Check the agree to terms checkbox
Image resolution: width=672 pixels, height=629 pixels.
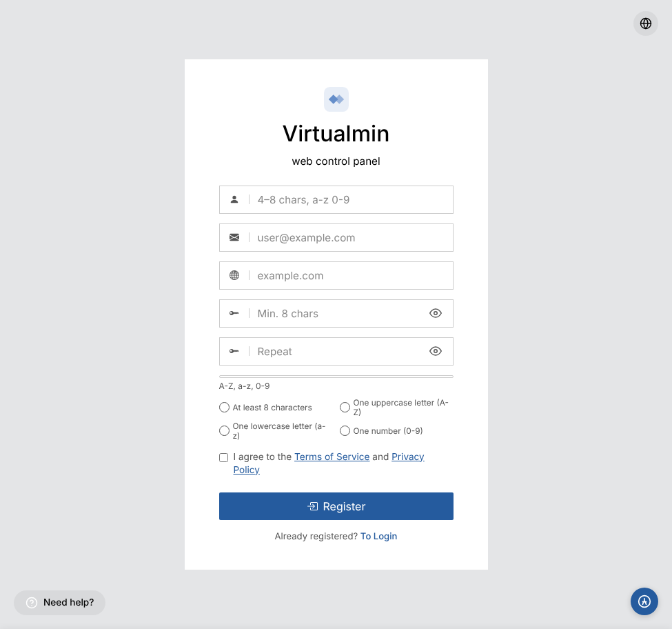(224, 457)
